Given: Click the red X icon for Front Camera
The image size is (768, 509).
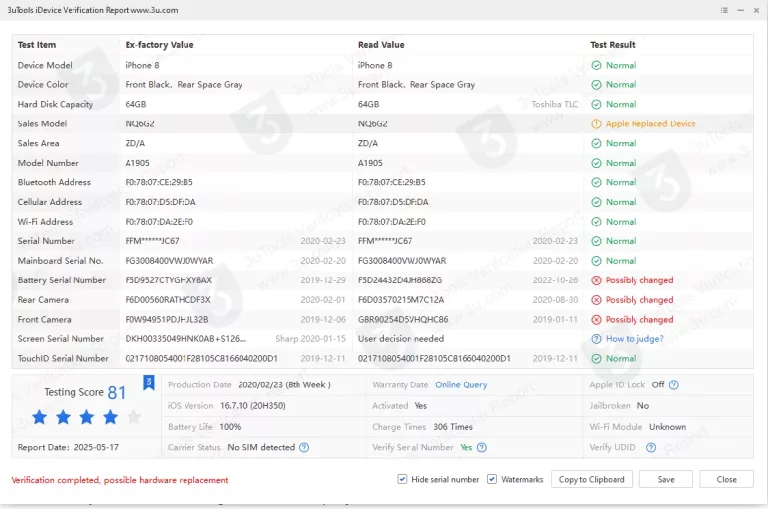Looking at the screenshot, I should pyautogui.click(x=596, y=320).
